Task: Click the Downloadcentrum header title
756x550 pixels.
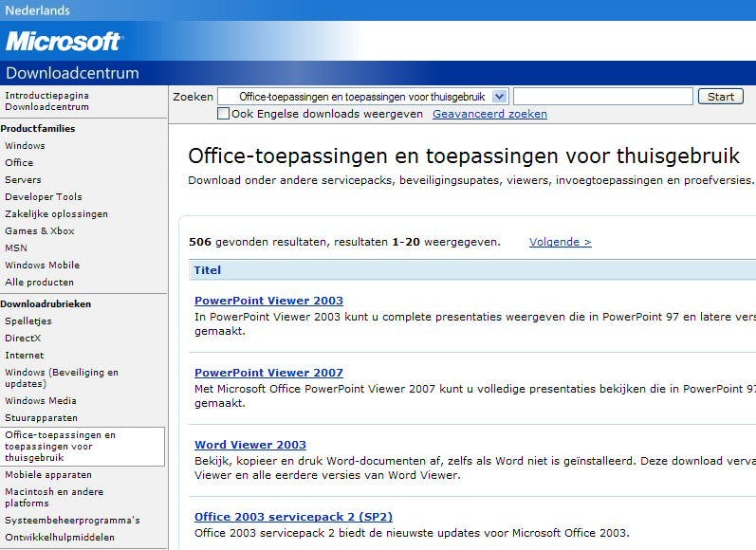Action: (72, 73)
